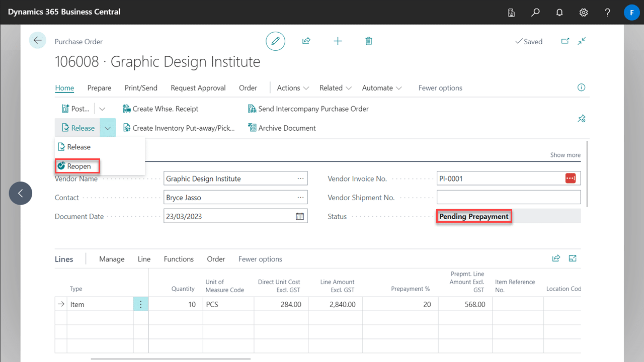Image resolution: width=644 pixels, height=362 pixels.
Task: Open Functions in the Lines bar
Action: tap(179, 259)
